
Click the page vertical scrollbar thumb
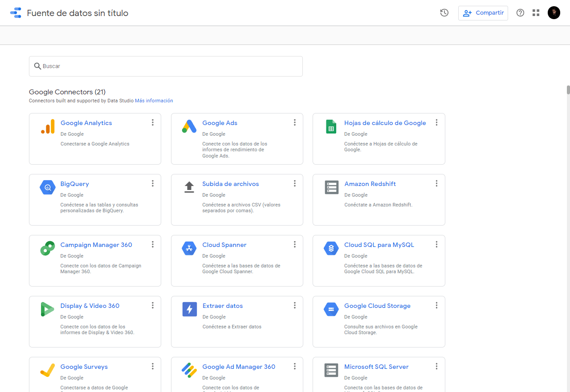click(x=568, y=90)
